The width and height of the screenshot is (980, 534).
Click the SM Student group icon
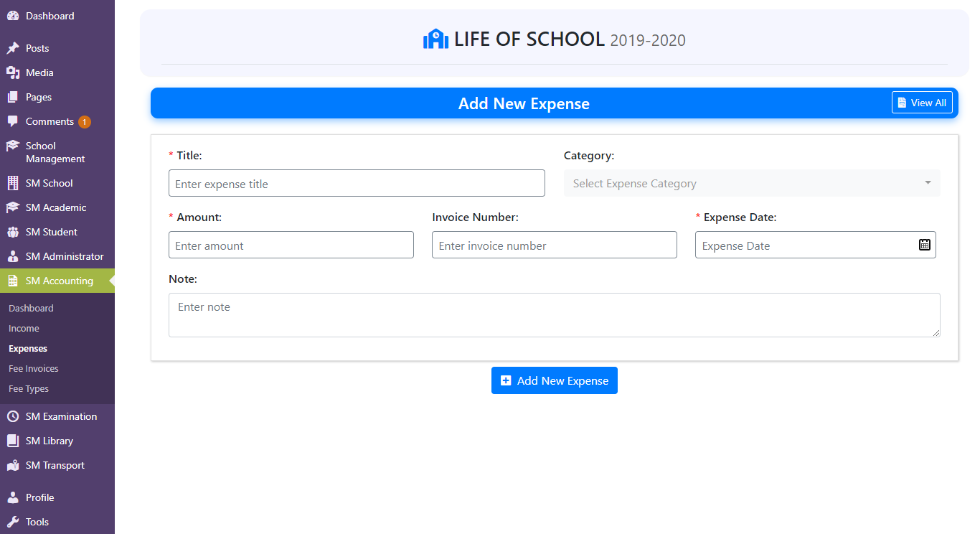point(13,232)
